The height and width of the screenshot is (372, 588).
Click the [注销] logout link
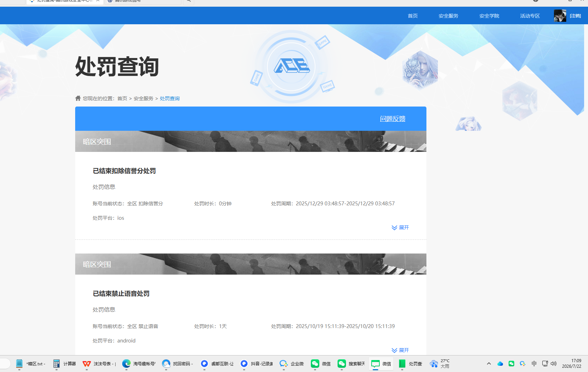click(575, 16)
